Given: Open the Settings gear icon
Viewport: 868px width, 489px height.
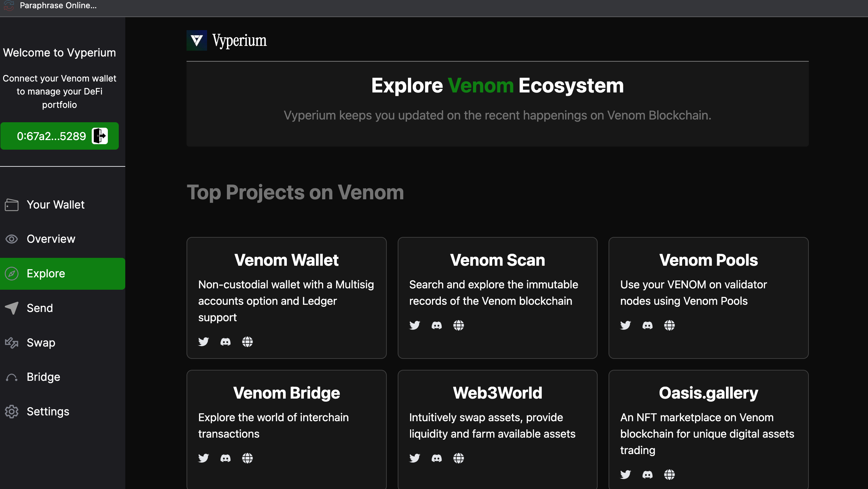Looking at the screenshot, I should [x=11, y=411].
